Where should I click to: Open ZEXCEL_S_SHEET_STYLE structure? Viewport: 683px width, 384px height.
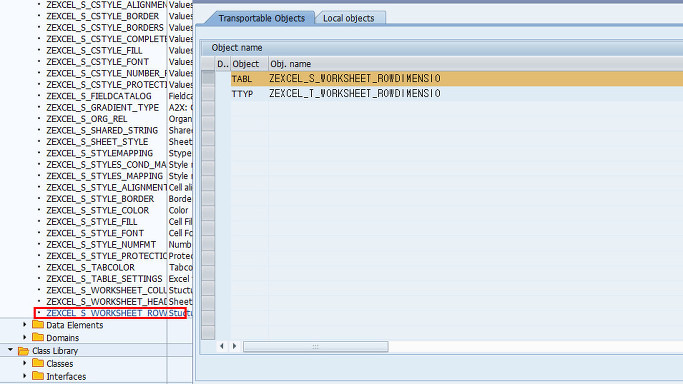pos(97,142)
